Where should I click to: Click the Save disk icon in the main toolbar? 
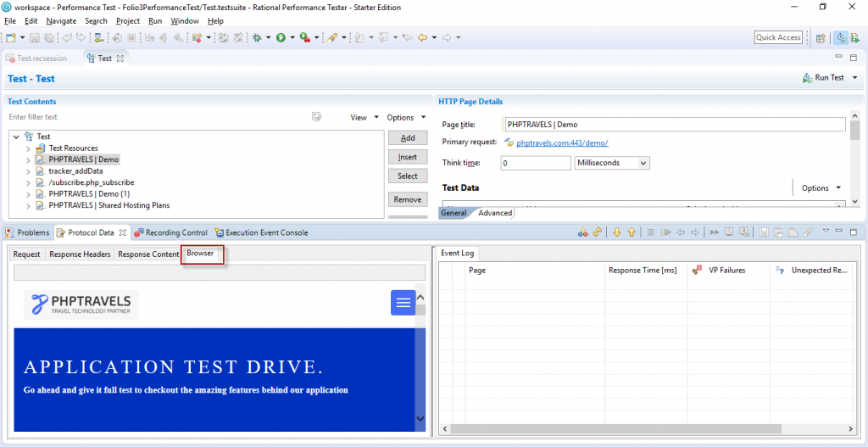[x=35, y=37]
